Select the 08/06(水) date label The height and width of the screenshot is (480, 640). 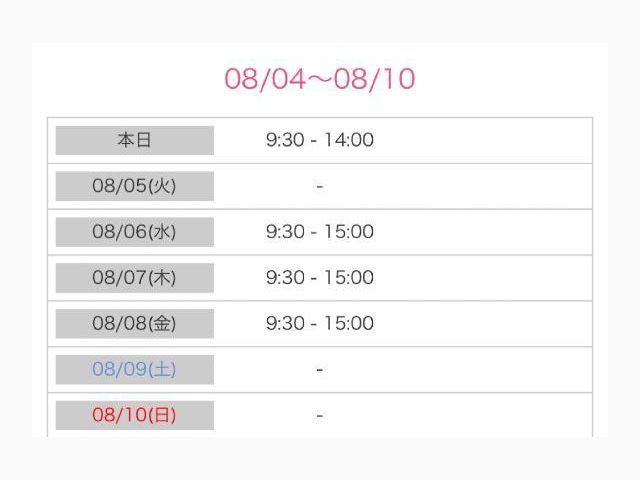click(135, 232)
